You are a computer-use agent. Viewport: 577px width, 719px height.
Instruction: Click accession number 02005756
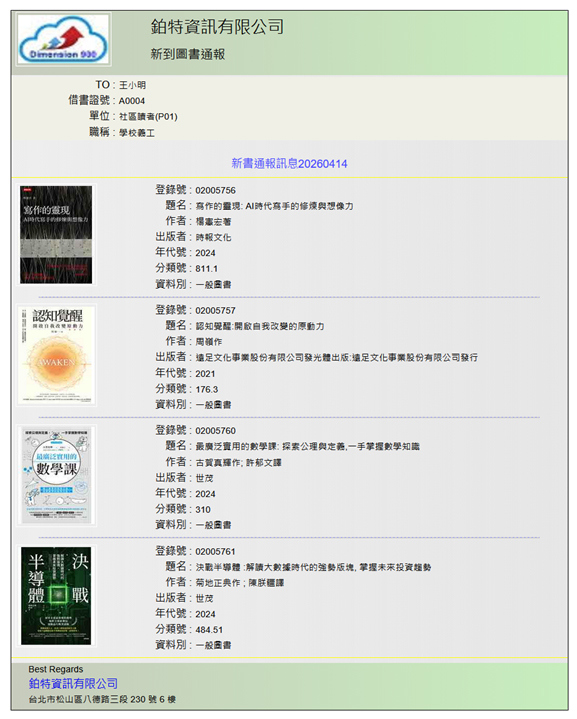[216, 190]
